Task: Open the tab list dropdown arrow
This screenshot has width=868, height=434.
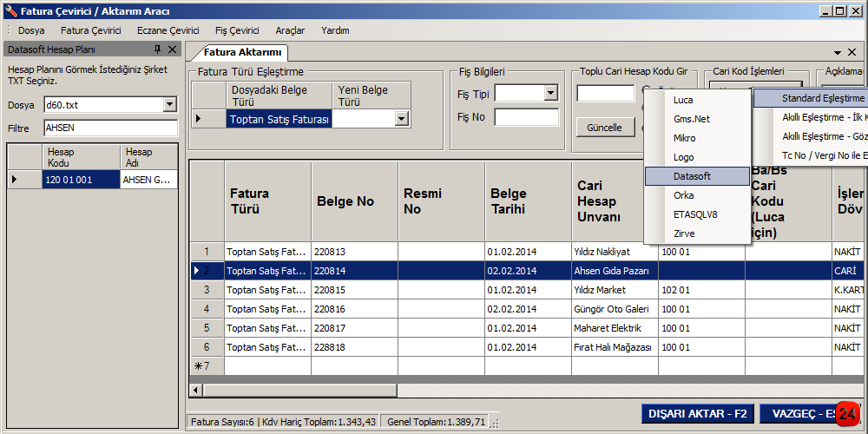Action: point(838,53)
